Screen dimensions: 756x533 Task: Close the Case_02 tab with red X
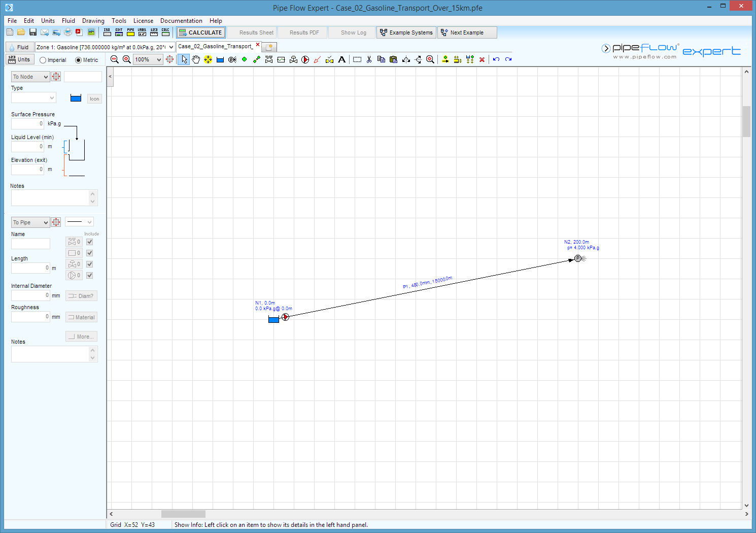[258, 45]
